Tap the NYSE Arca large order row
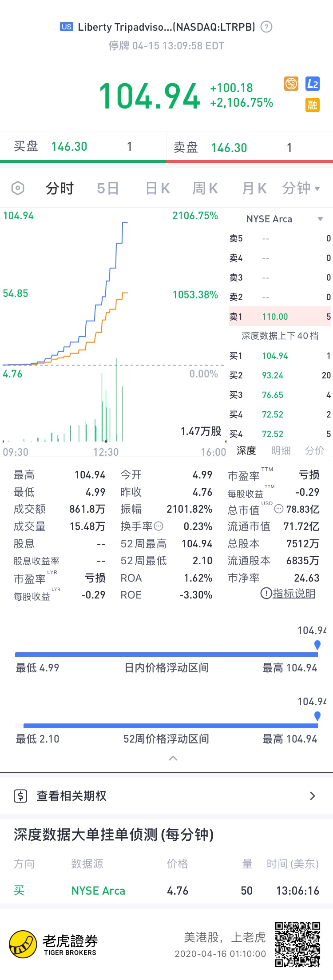Viewport: 333px width, 980px height. 166,891
